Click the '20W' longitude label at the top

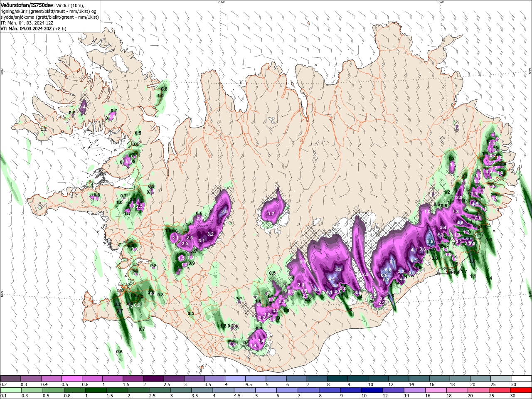pyautogui.click(x=221, y=2)
